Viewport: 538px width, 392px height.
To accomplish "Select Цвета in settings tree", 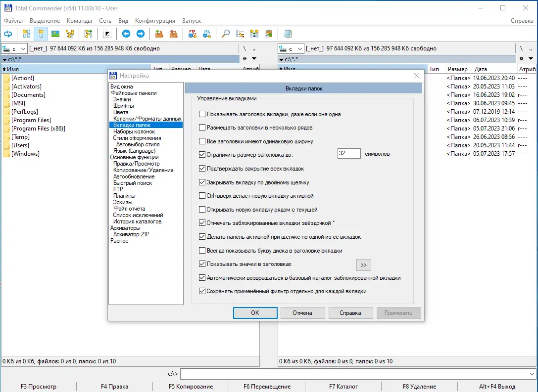I will [x=121, y=112].
